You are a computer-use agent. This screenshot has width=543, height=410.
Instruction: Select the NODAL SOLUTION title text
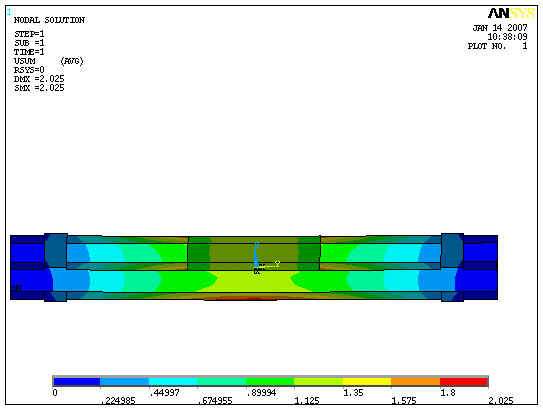[x=49, y=20]
